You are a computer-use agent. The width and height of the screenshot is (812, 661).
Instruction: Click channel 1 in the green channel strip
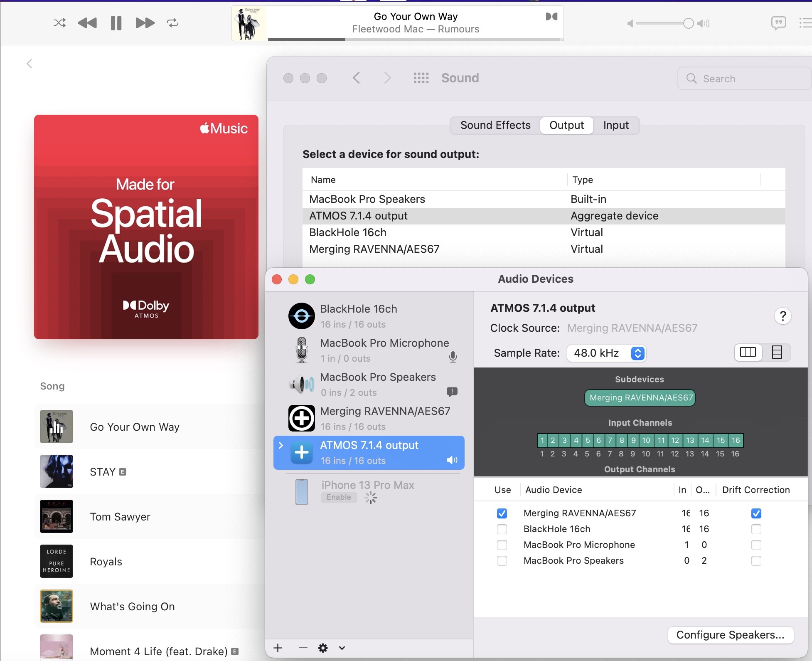point(542,440)
